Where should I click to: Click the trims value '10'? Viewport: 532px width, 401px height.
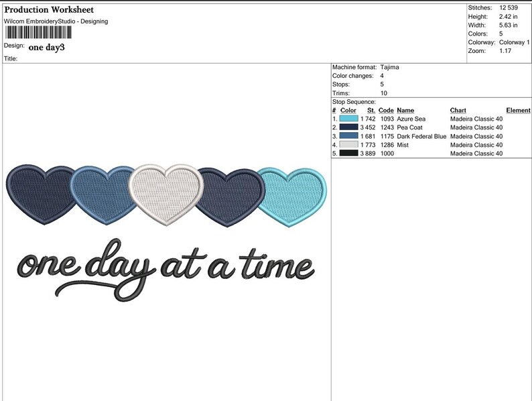coord(383,93)
